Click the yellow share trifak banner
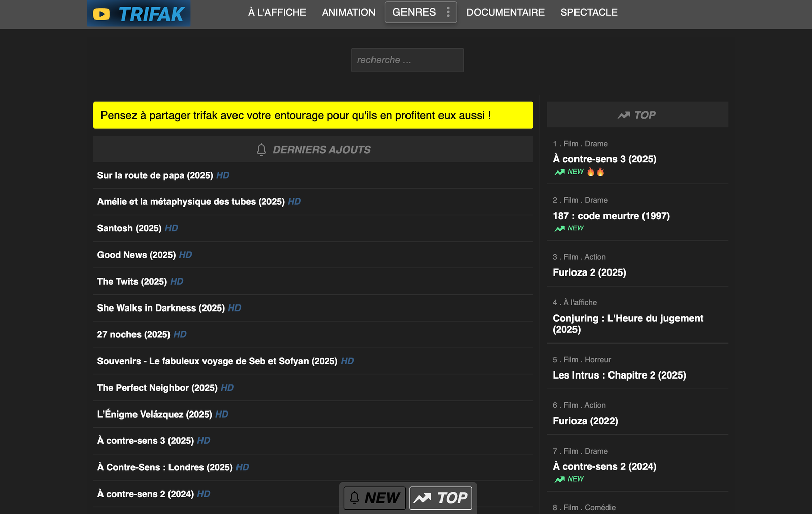The image size is (812, 514). click(x=313, y=115)
